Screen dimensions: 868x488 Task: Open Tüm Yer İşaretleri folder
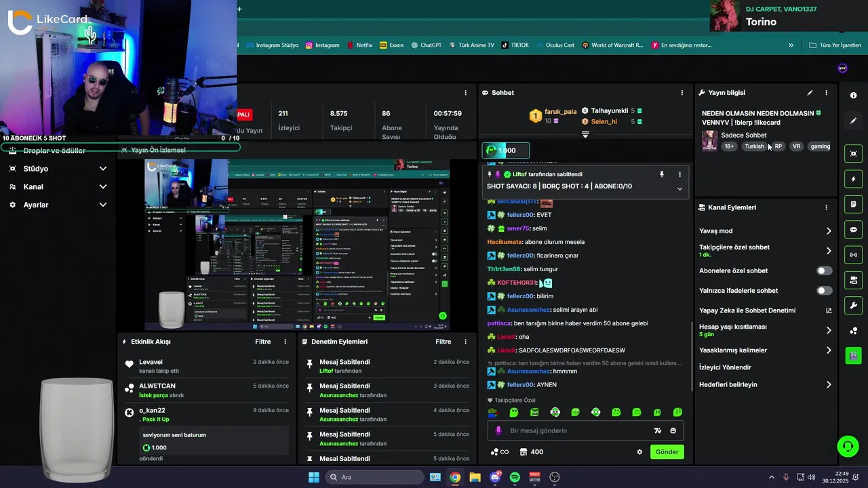tap(835, 45)
